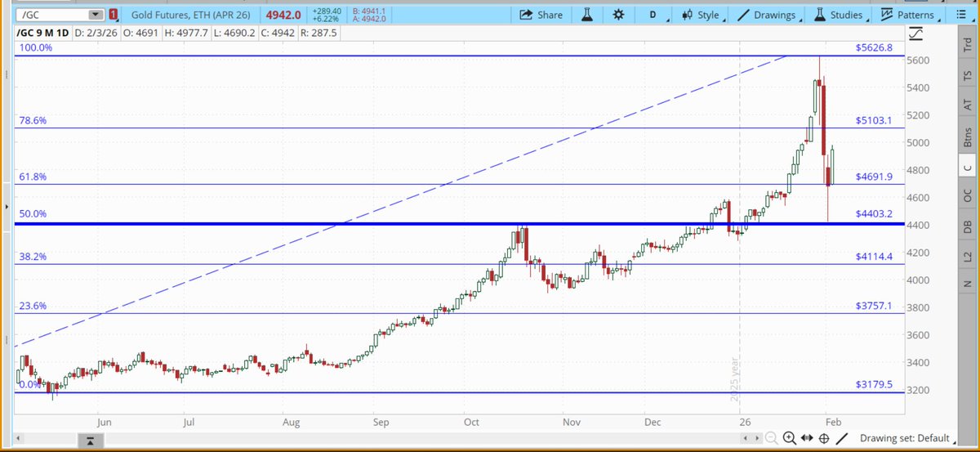Open the Drawings tool menu
The image size is (980, 452).
pyautogui.click(x=766, y=15)
